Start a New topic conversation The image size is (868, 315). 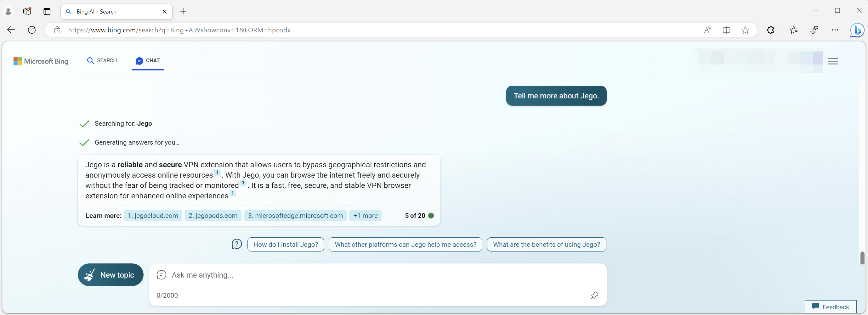111,275
